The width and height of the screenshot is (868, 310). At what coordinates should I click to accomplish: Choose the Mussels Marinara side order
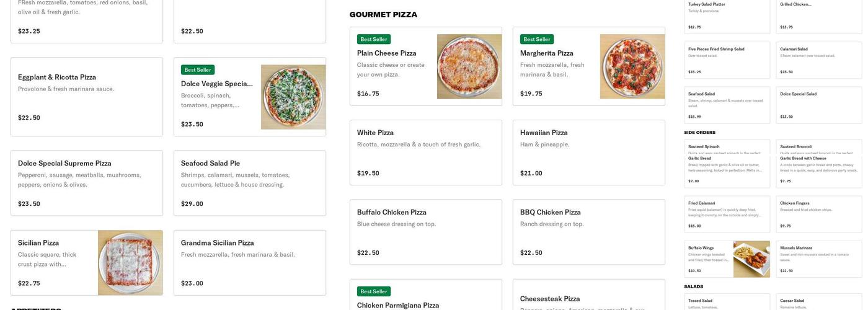[x=818, y=259]
